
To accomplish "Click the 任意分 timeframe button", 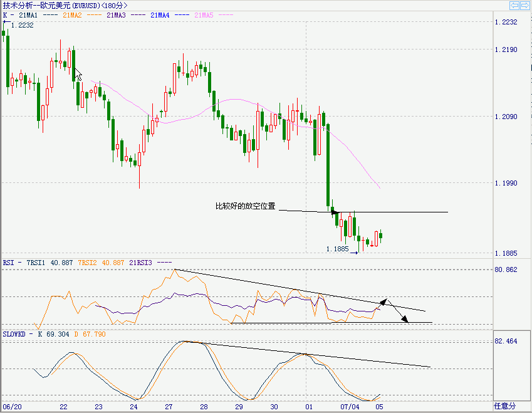I will point(505,406).
